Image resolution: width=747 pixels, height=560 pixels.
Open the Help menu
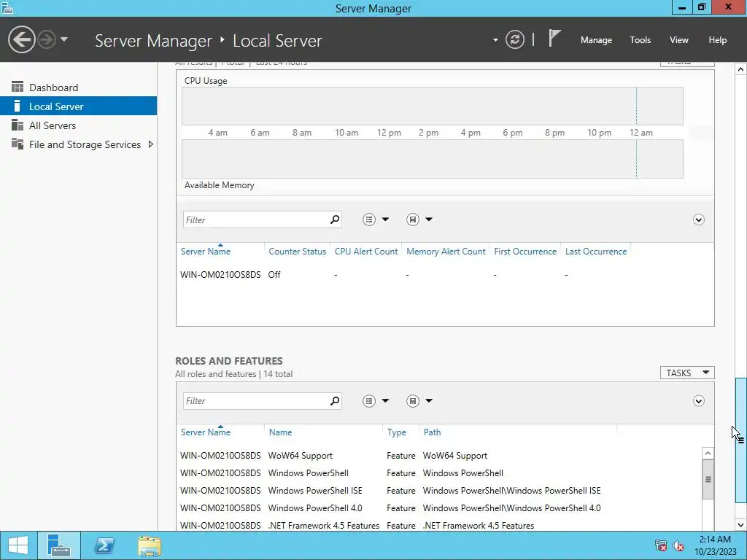pyautogui.click(x=718, y=40)
